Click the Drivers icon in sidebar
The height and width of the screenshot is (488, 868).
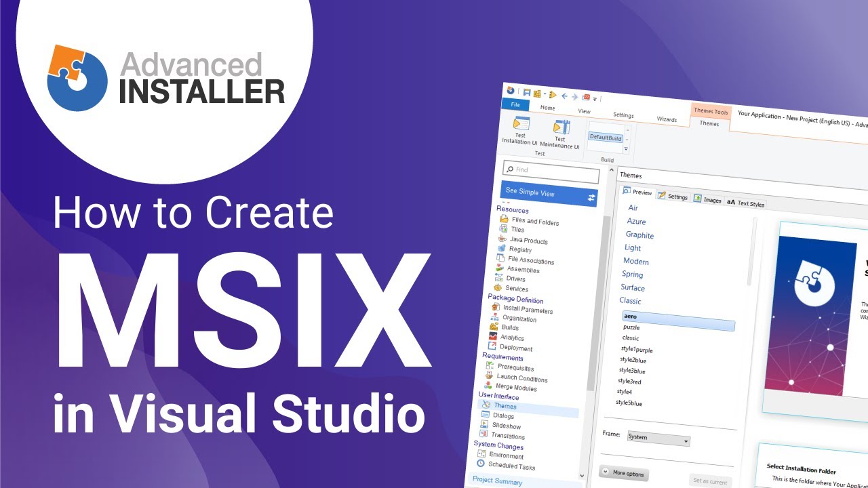click(498, 277)
